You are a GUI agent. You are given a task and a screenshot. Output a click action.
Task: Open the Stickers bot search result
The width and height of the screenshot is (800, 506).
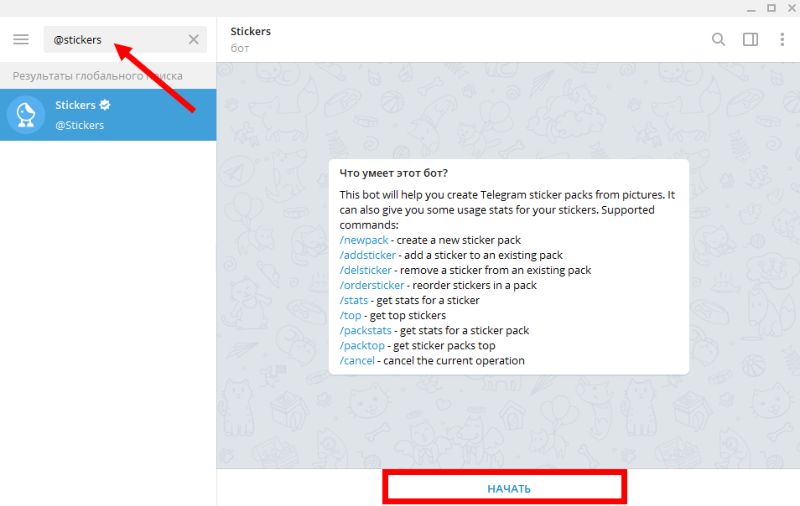click(108, 115)
